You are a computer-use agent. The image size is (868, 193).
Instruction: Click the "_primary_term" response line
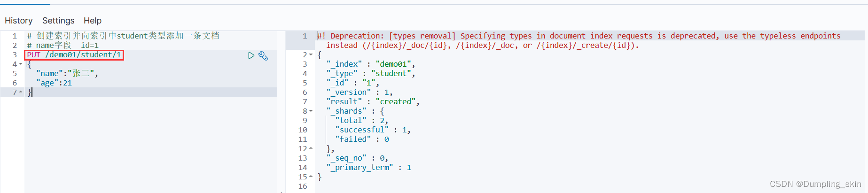tap(369, 168)
